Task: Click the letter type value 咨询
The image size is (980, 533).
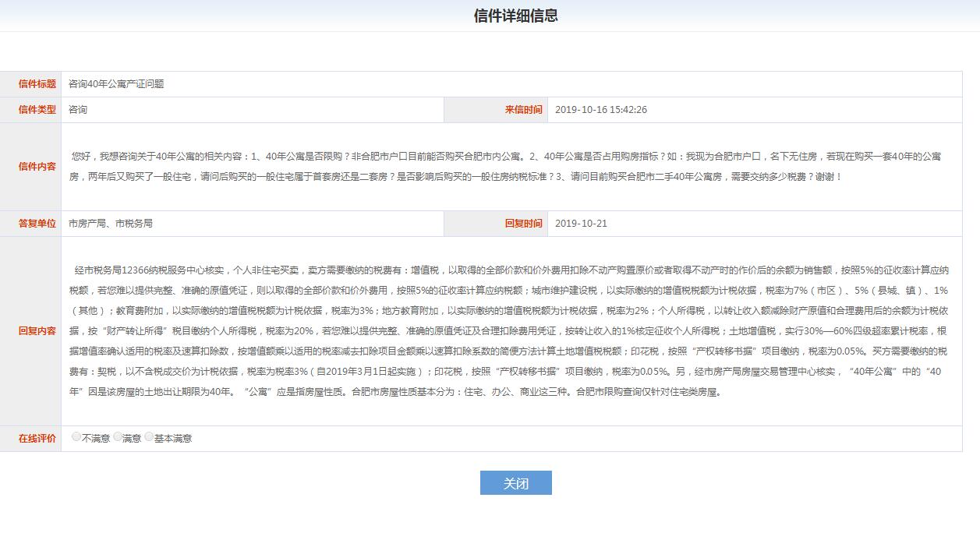Action: (x=78, y=110)
